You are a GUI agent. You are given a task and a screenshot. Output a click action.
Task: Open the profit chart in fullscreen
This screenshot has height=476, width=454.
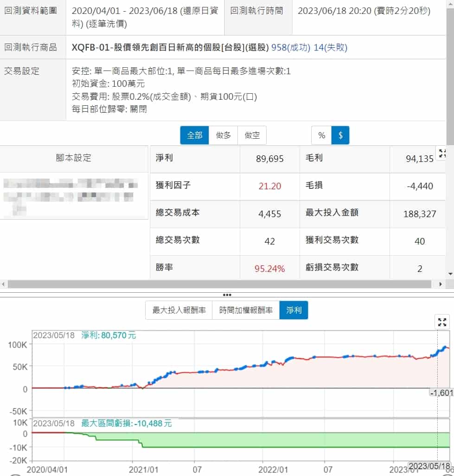442,322
